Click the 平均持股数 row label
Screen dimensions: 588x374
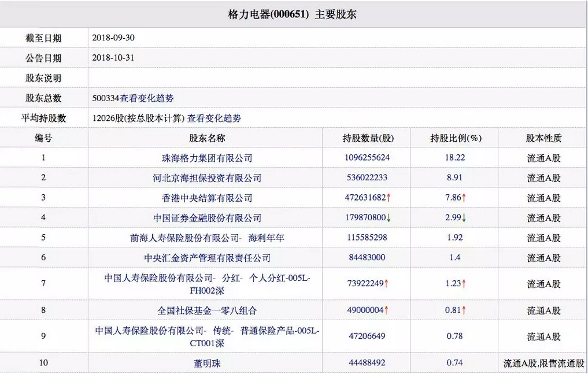click(43, 119)
